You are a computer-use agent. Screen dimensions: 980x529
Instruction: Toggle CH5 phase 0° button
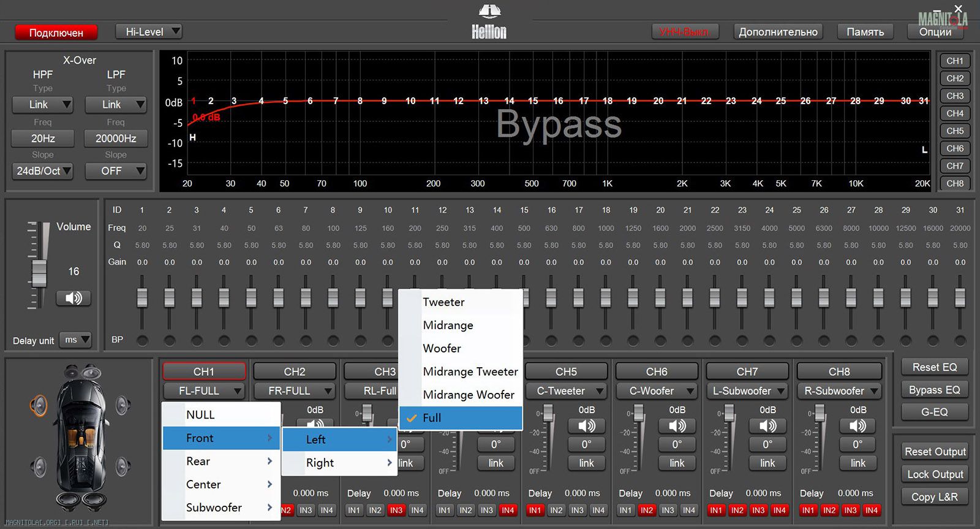pyautogui.click(x=587, y=444)
